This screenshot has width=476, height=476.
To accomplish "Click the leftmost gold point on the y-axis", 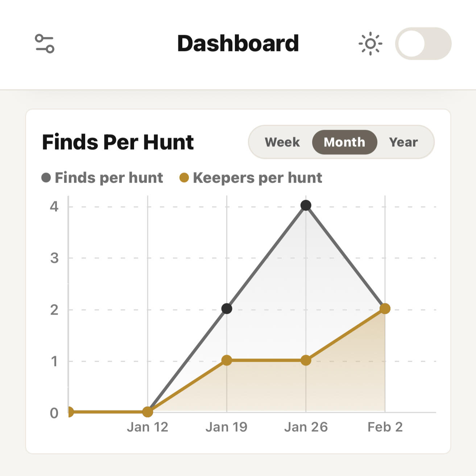I will point(69,412).
